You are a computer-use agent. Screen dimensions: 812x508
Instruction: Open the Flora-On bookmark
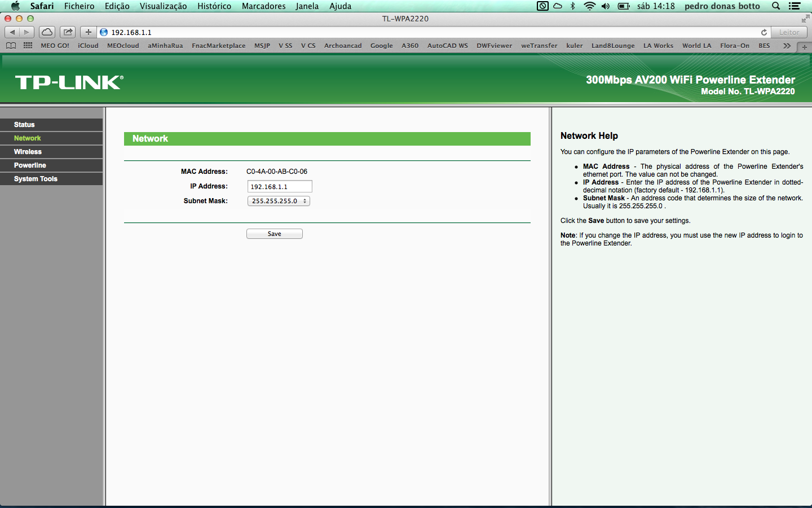735,46
